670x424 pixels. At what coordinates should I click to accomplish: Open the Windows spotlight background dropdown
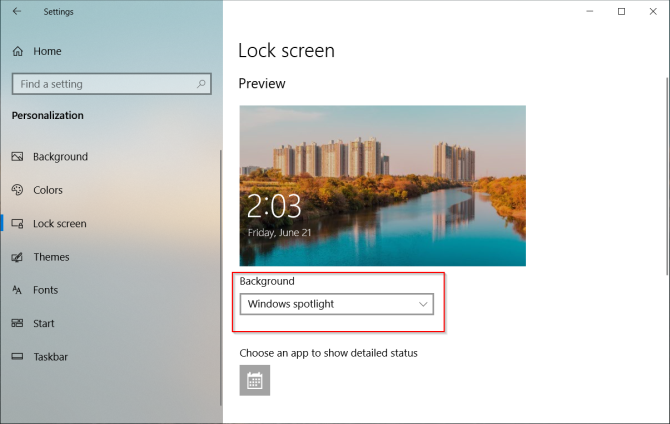click(x=337, y=304)
